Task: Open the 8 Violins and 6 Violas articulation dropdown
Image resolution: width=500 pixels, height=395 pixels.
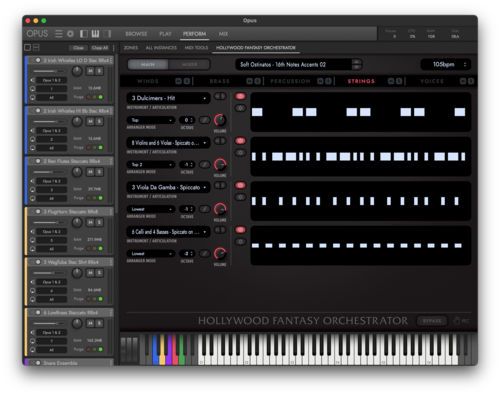Action: (168, 143)
